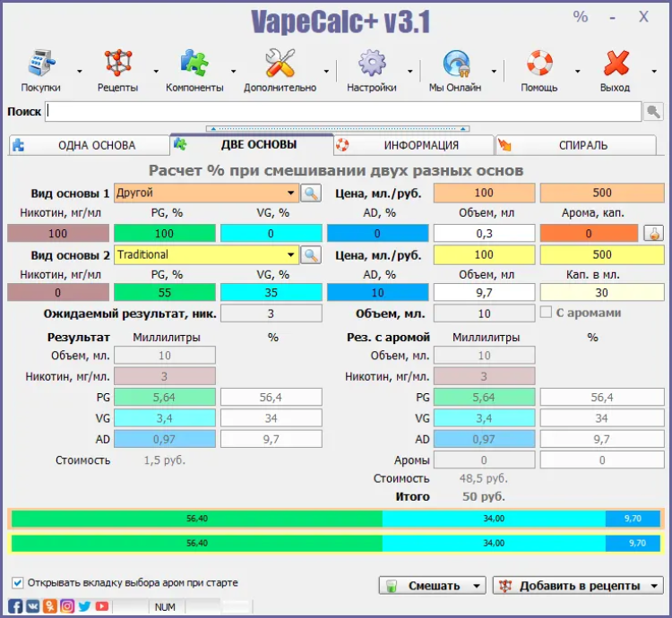The height and width of the screenshot is (618, 672).
Task: Uncheck Открывать вкладку выбора аром при старте
Action: [18, 582]
